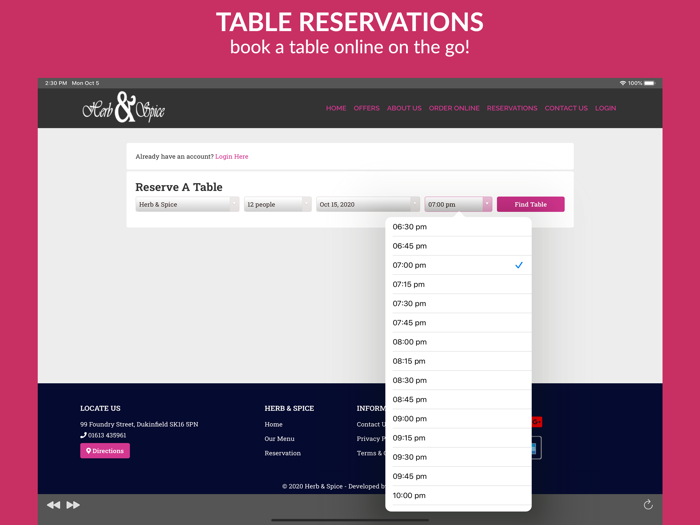Click the footer Reservation link

(x=283, y=453)
